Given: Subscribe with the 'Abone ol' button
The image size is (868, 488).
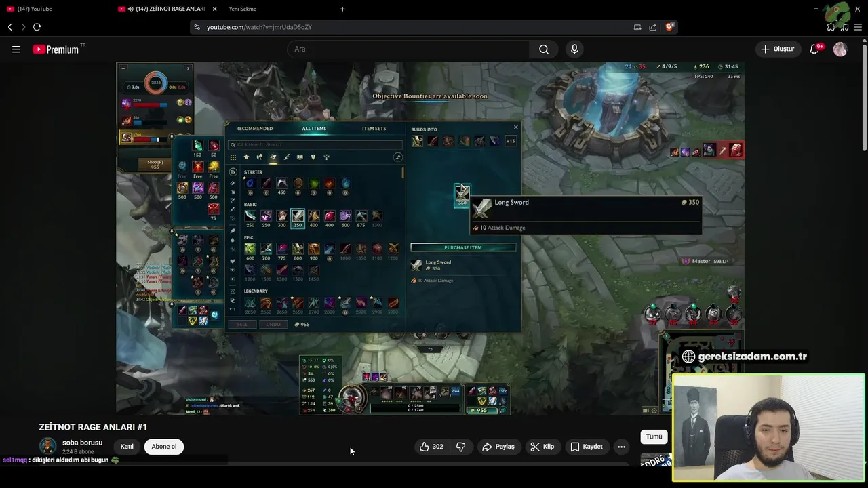Looking at the screenshot, I should click(163, 447).
